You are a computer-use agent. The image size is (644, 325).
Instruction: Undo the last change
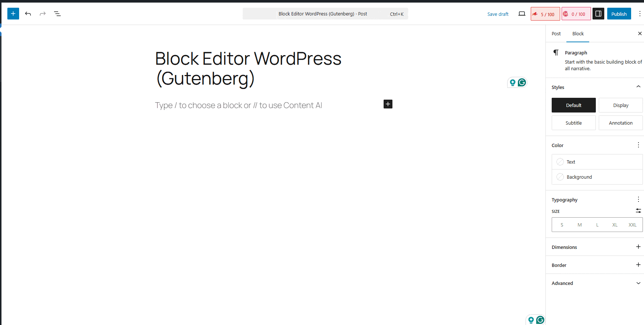[28, 14]
